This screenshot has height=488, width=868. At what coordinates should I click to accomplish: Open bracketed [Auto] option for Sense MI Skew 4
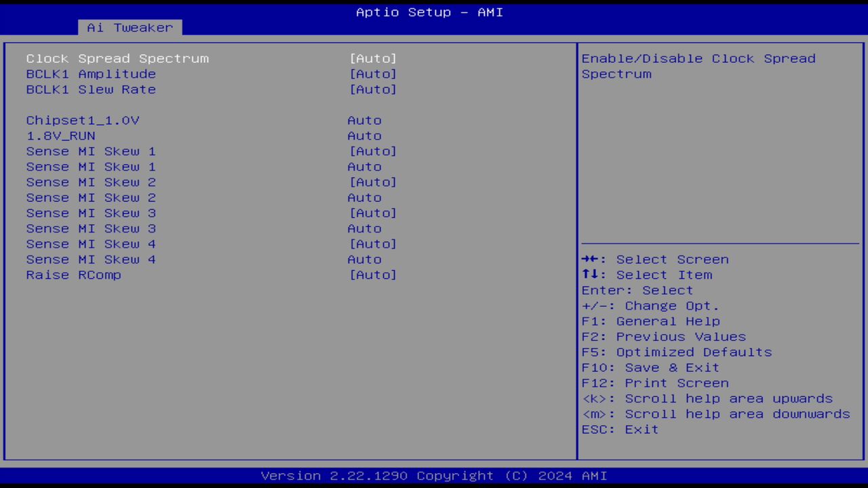[x=372, y=244]
